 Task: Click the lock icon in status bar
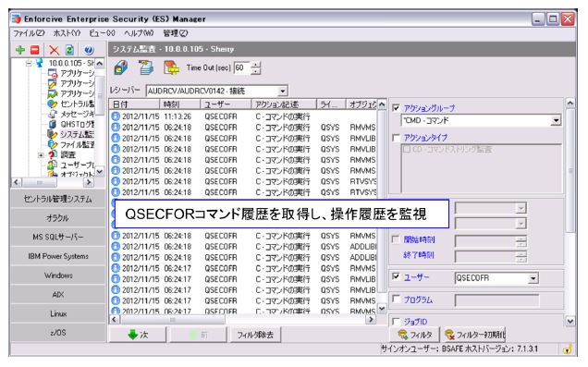click(569, 349)
